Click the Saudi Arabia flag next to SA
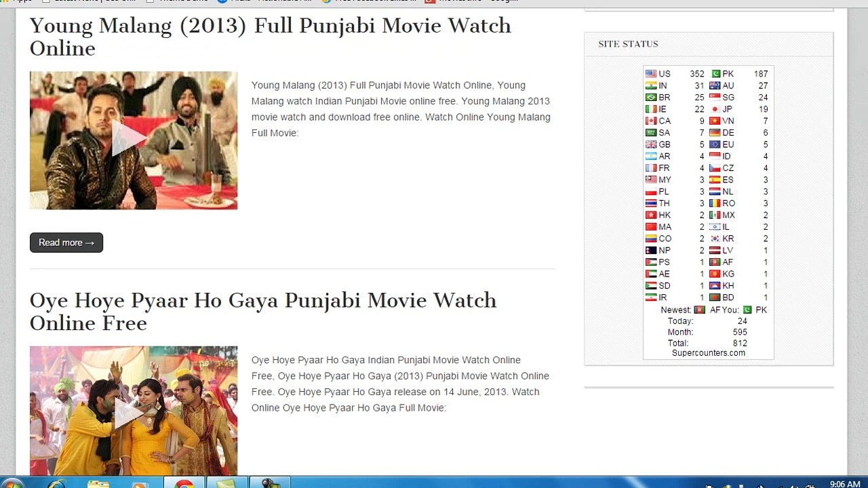This screenshot has width=868, height=488. pos(651,133)
